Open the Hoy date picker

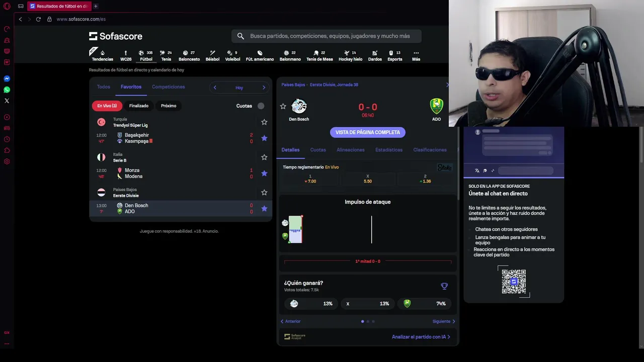(x=239, y=87)
